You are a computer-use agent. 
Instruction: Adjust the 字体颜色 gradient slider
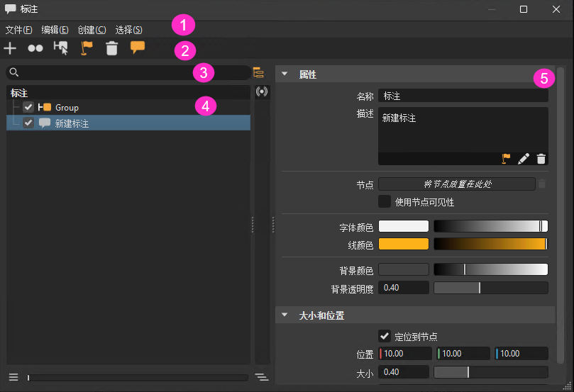[490, 226]
